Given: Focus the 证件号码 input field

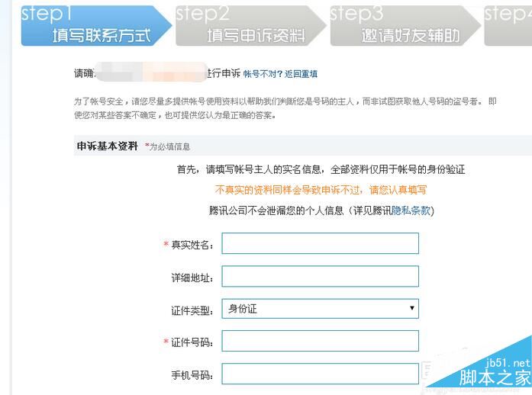Looking at the screenshot, I should (320, 341).
